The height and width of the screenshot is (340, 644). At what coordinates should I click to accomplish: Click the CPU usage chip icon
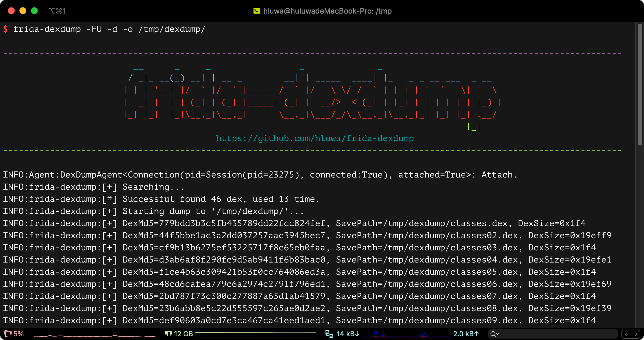[8, 334]
